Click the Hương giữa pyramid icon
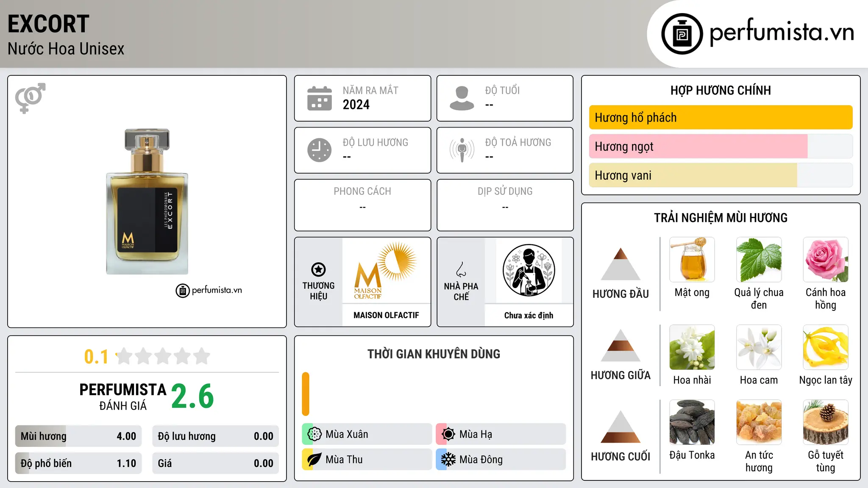Image resolution: width=868 pixels, height=488 pixels. 620,345
